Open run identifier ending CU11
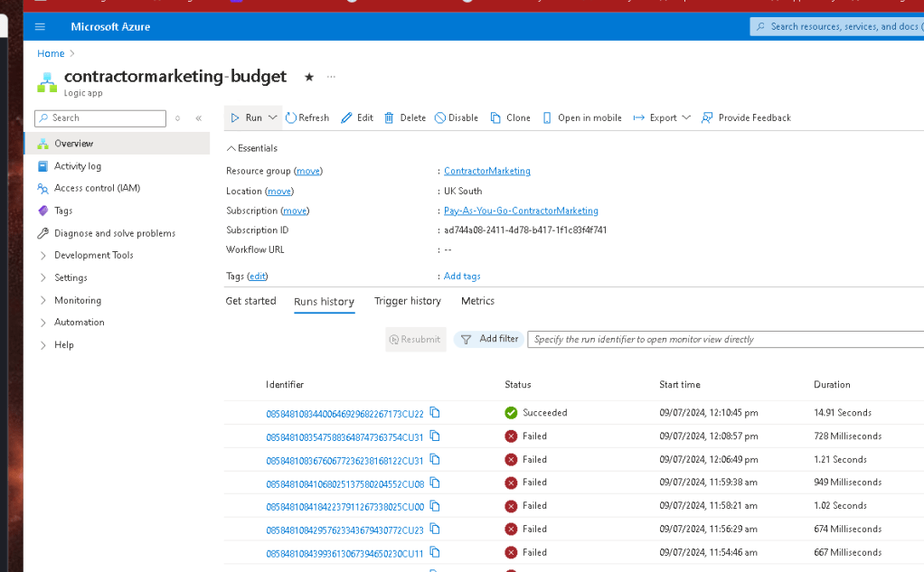The image size is (924, 572). [344, 554]
